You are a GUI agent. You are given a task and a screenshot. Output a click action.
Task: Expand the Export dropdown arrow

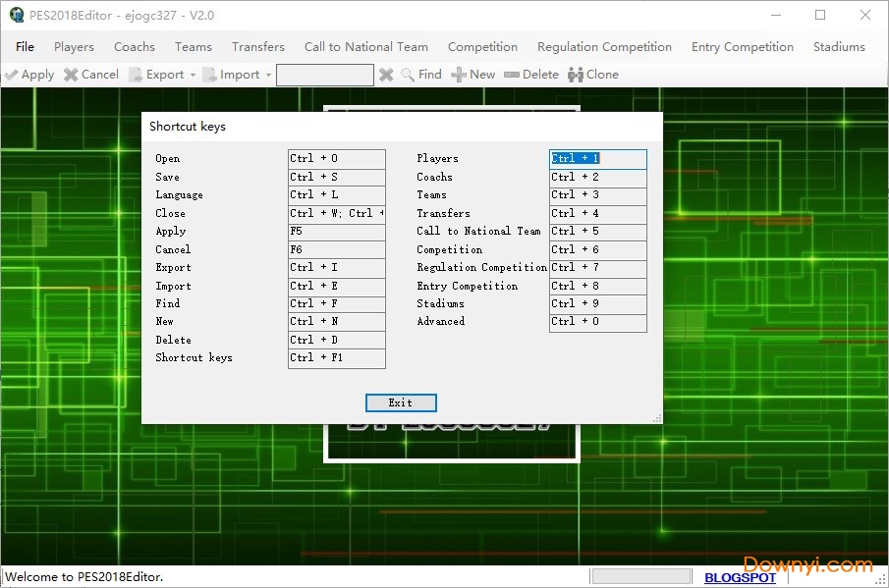click(193, 75)
